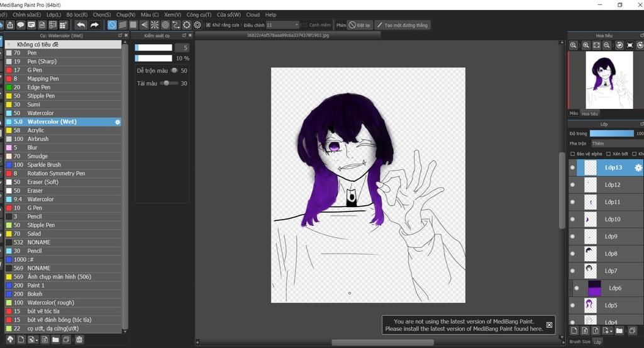644x348 pixels.
Task: Hide layer Lớp13
Action: [x=572, y=167]
